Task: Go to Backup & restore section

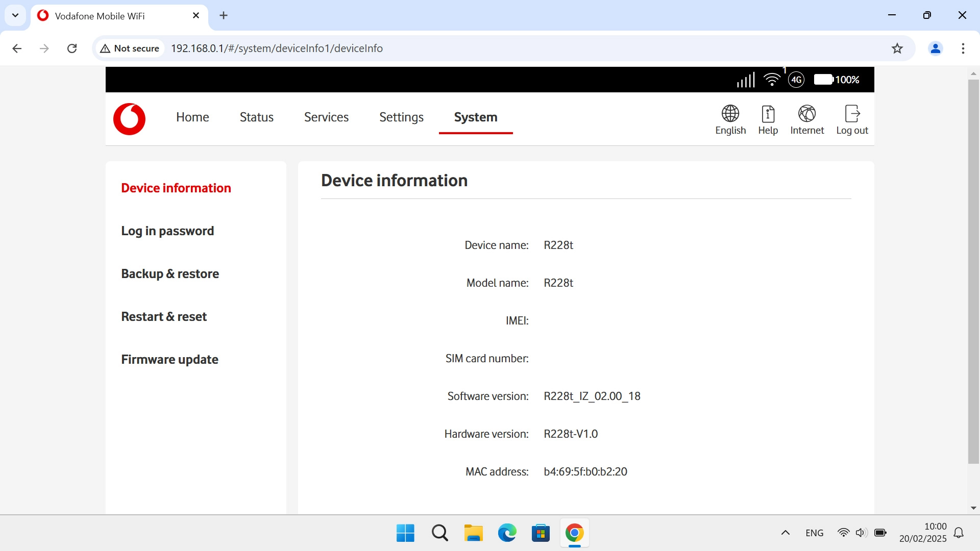Action: pyautogui.click(x=170, y=274)
